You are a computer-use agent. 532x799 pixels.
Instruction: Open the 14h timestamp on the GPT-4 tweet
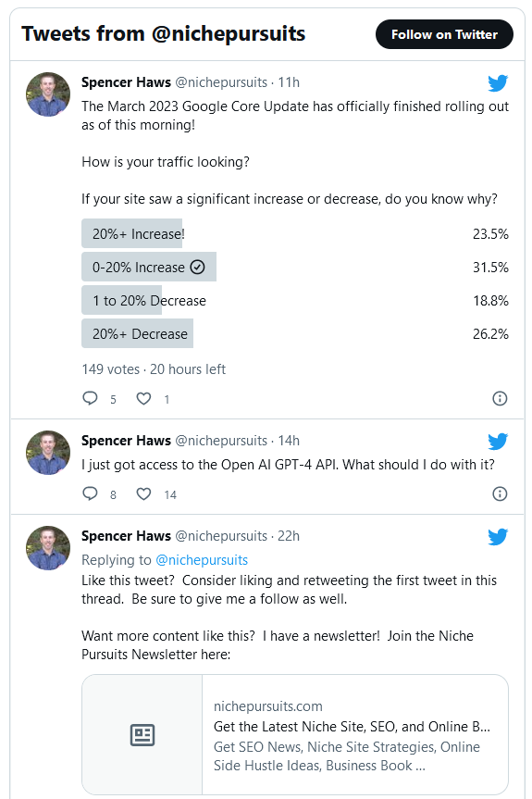[289, 441]
